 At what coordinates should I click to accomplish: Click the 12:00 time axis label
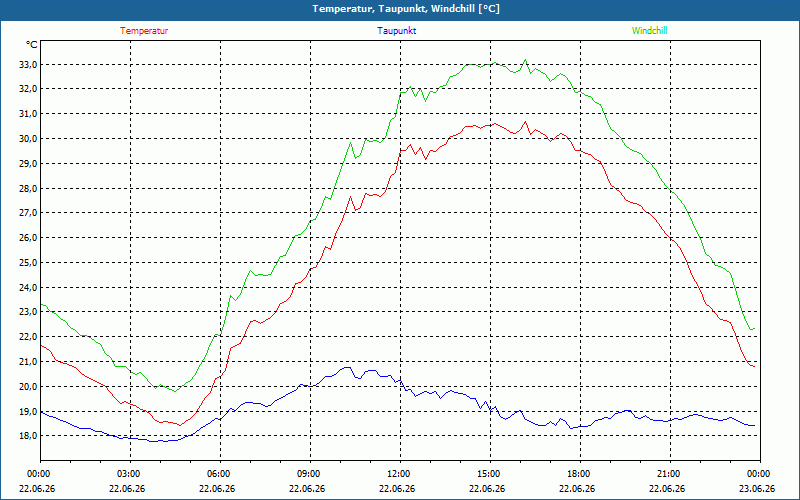pos(398,474)
